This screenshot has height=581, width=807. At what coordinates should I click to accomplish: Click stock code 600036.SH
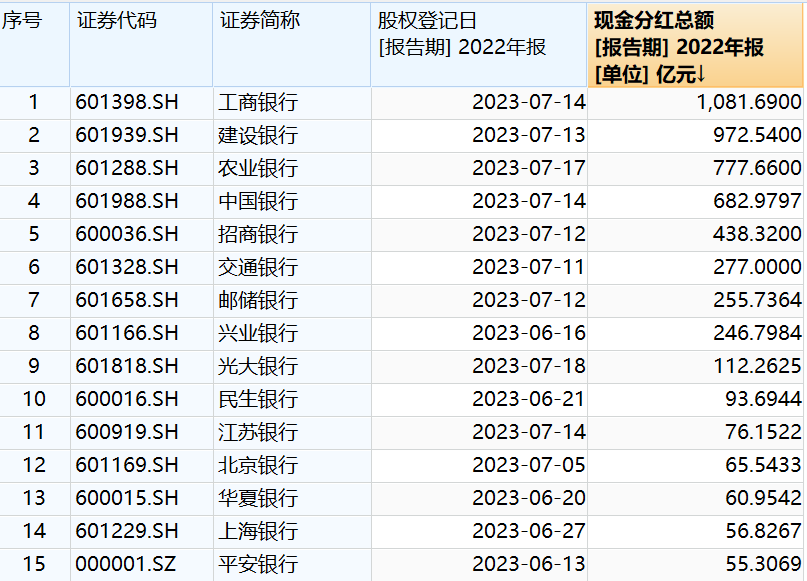tap(127, 234)
